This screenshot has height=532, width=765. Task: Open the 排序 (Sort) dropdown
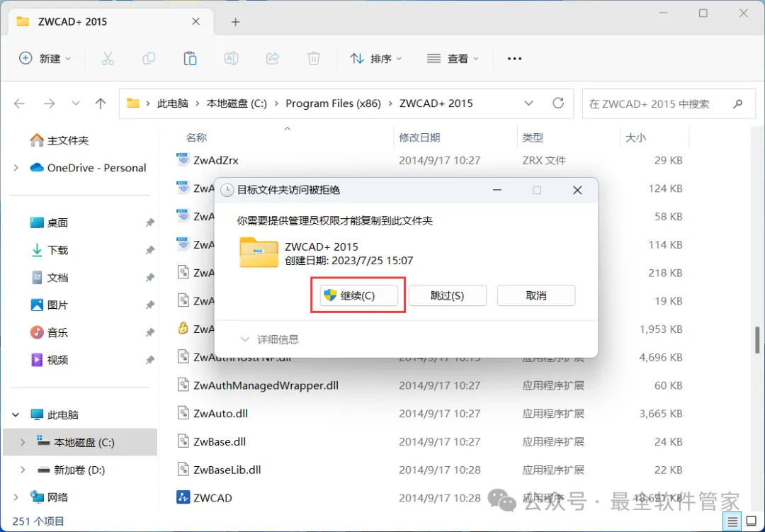point(376,59)
